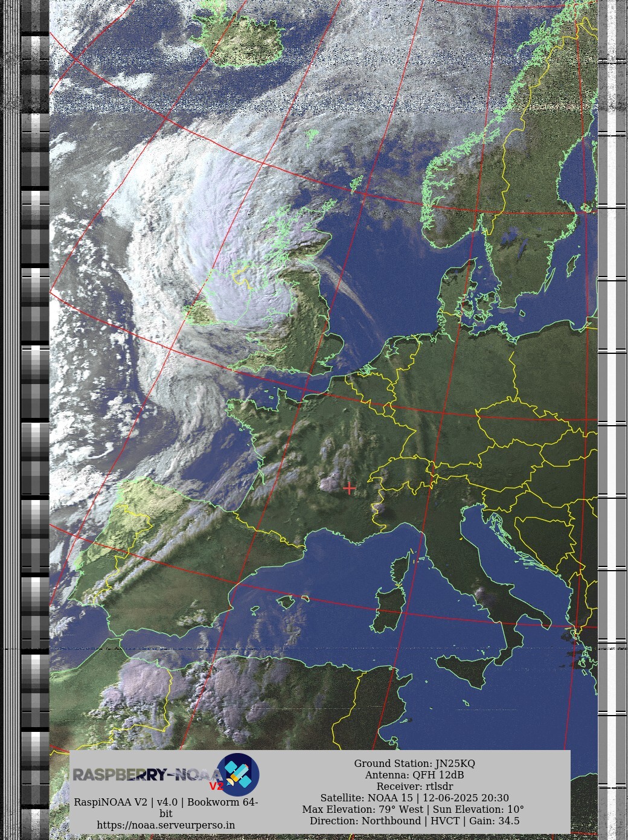Click 'Receiver: rtlsdr' text
The image size is (628, 840).
[x=414, y=786]
